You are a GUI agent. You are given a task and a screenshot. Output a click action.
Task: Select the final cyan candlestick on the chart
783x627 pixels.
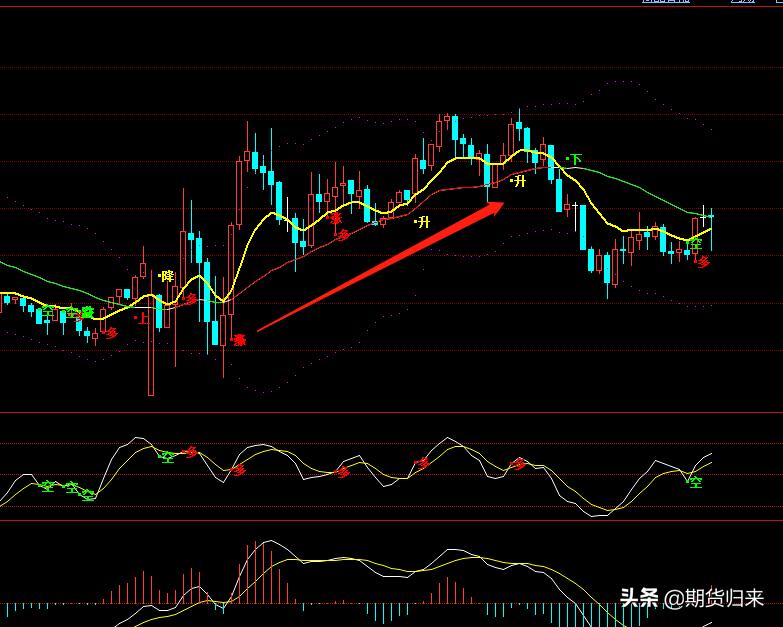click(x=711, y=230)
